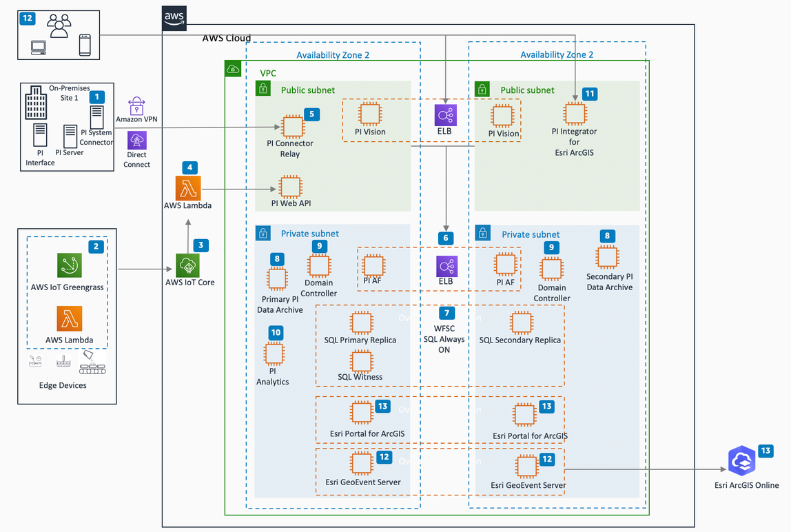Click the PI Server icon
791x532 pixels.
tap(70, 136)
